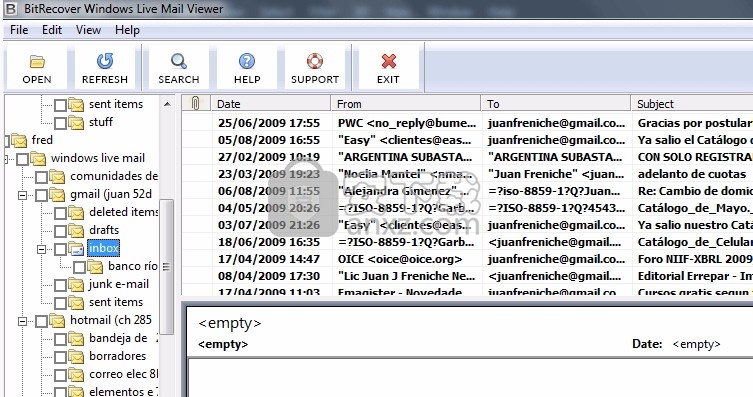Screen dimensions: 753x397
Task: Open Noelia Mantei's adelanto de cuotas email
Action: (x=467, y=174)
